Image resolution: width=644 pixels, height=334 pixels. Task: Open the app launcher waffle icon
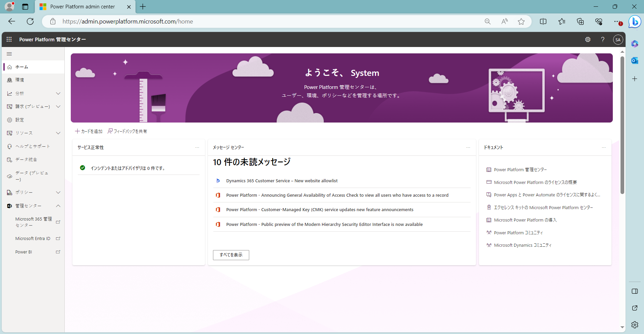tap(9, 39)
